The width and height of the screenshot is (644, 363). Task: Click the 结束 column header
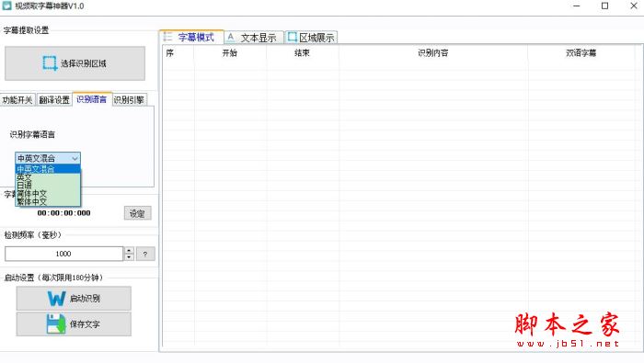pos(303,53)
